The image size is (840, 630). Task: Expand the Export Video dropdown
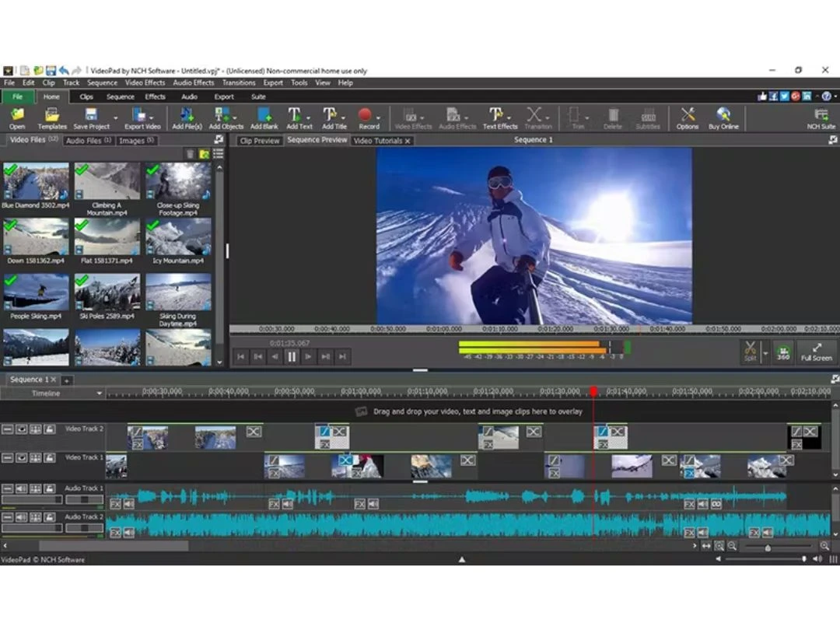pyautogui.click(x=152, y=117)
